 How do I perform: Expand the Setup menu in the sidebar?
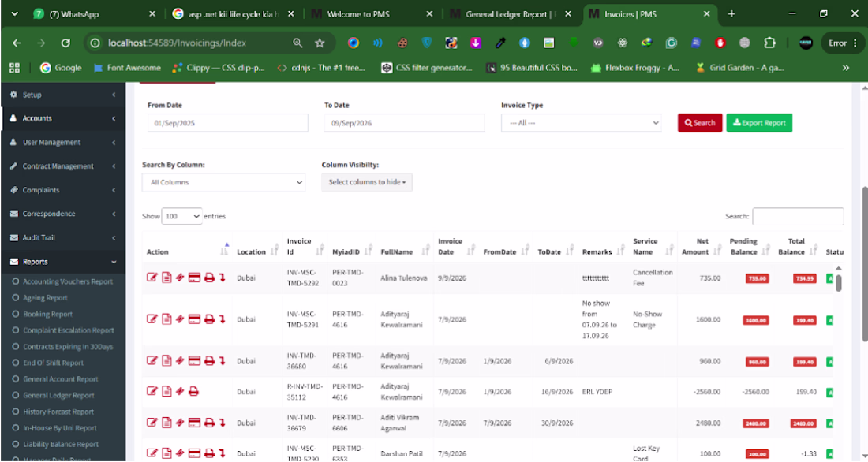(63, 95)
